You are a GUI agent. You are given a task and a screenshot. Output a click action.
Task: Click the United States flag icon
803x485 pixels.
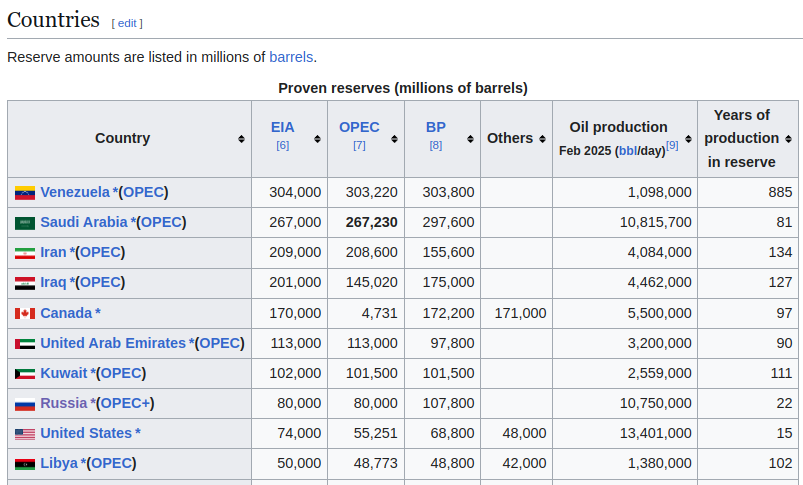[25, 434]
